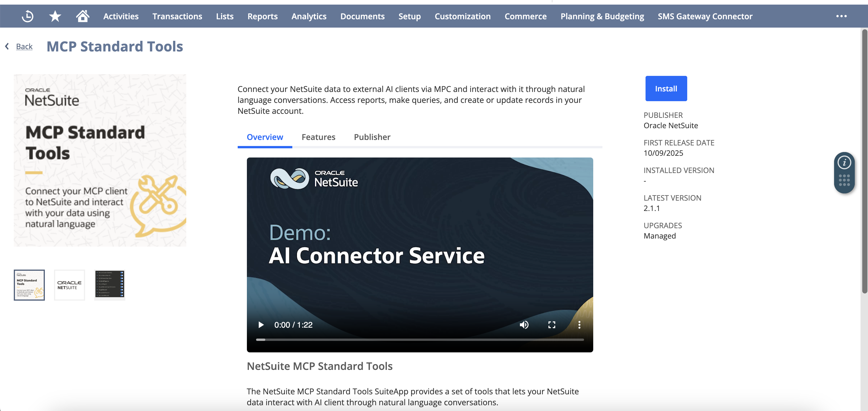Click the Back link
Screen dimensions: 868x411
pyautogui.click(x=24, y=46)
